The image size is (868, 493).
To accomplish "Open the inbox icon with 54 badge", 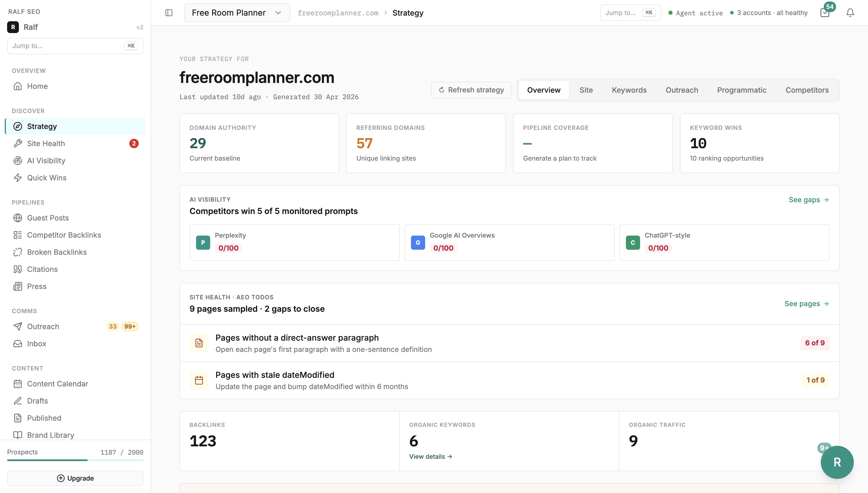I will coord(825,13).
